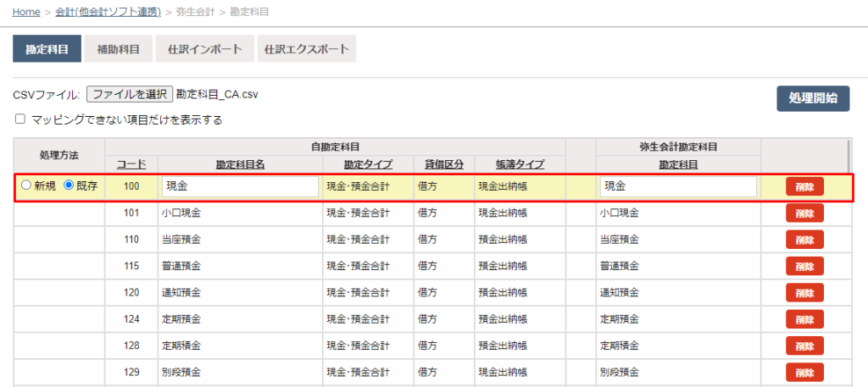Switch to the 補助科目 tab

(x=119, y=48)
